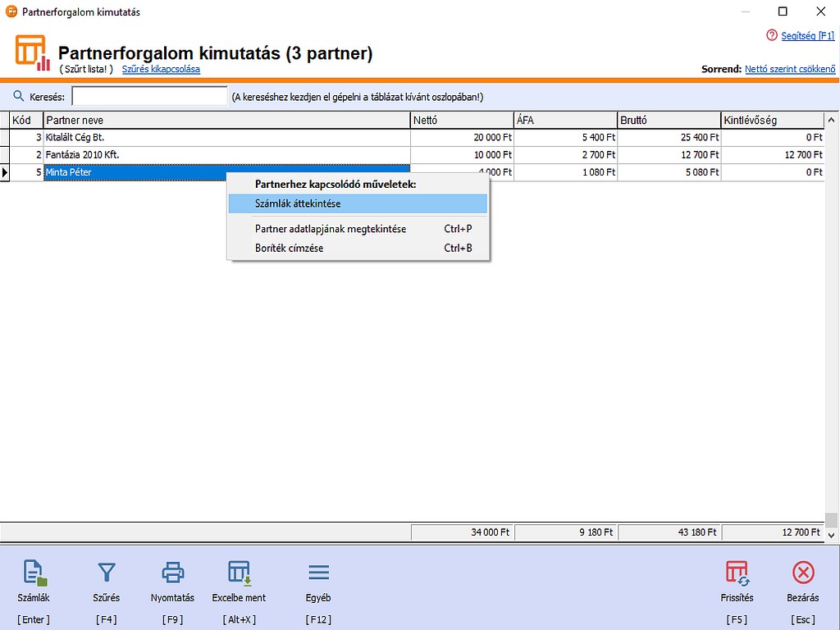
Task: Open the Nettó szerint csökkenő sort link
Action: click(789, 69)
